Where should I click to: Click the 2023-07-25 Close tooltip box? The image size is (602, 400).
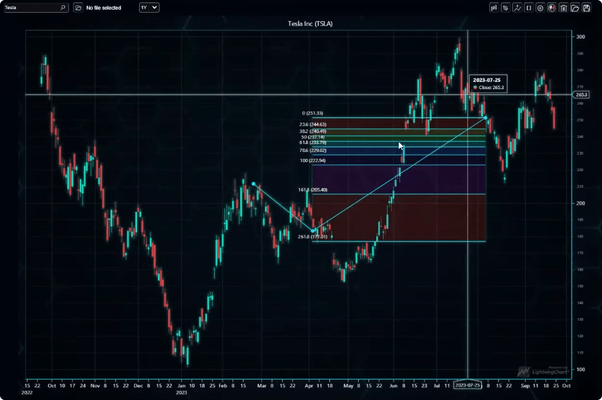[488, 84]
